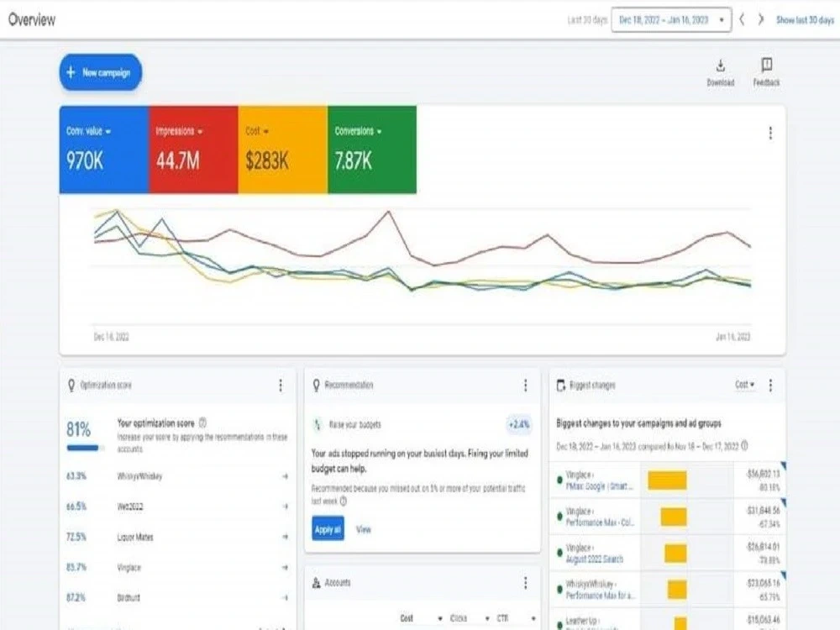Viewport: 840px width, 630px height.
Task: Open the chart card three-dot menu
Action: pos(770,133)
